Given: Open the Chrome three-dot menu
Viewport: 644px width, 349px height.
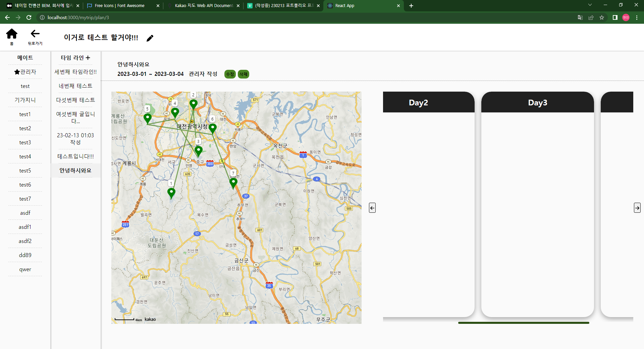Looking at the screenshot, I should [x=637, y=17].
